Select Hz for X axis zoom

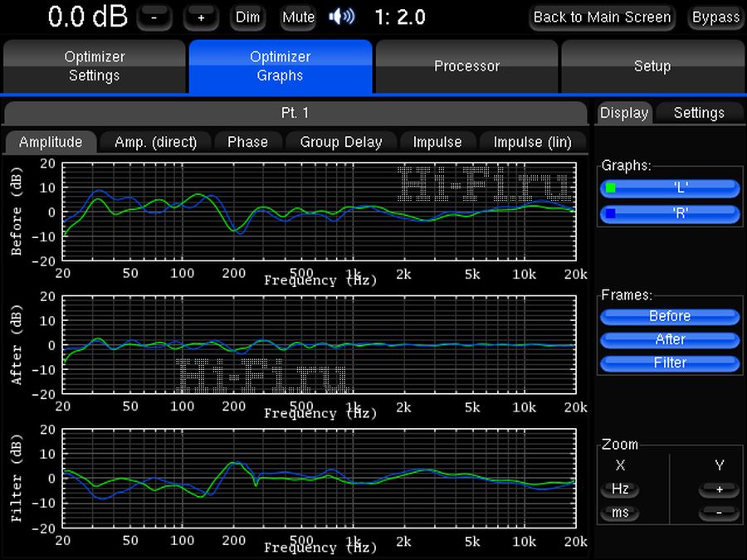coord(620,489)
